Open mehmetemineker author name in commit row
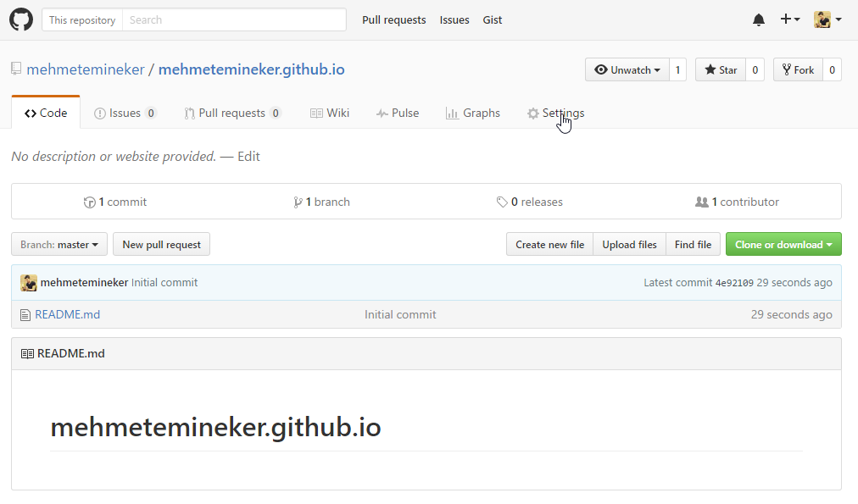Image resolution: width=858 pixels, height=504 pixels. point(84,283)
